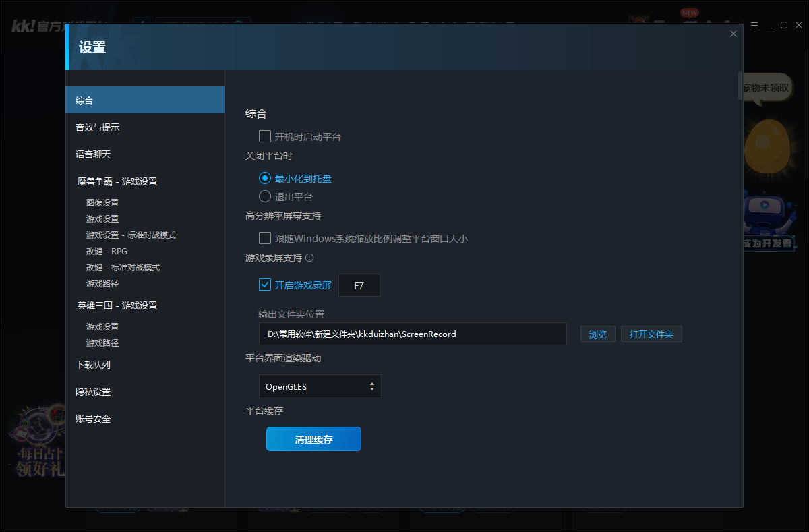Click the output folder path input field
809x532 pixels.
point(411,333)
